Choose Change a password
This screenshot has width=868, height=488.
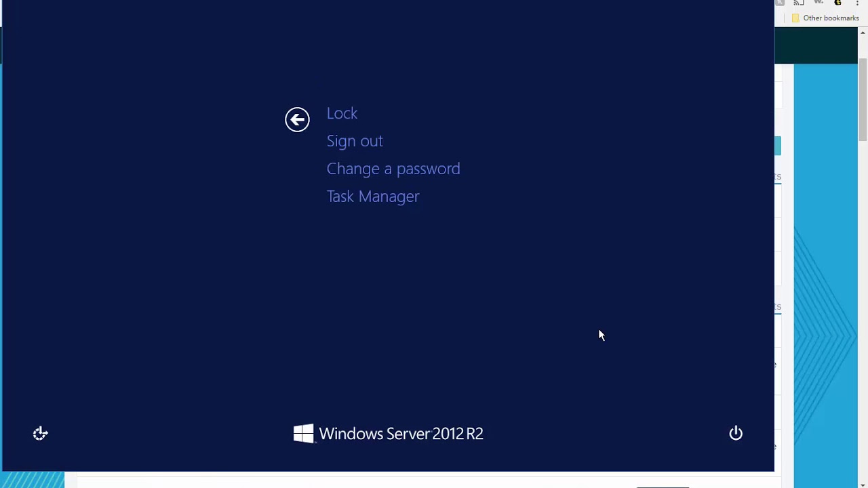[393, 169]
